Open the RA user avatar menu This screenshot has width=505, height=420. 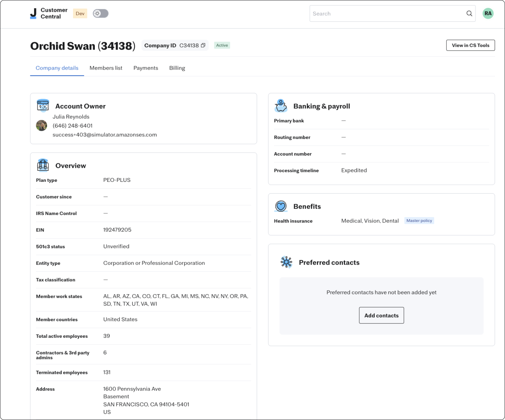(488, 14)
